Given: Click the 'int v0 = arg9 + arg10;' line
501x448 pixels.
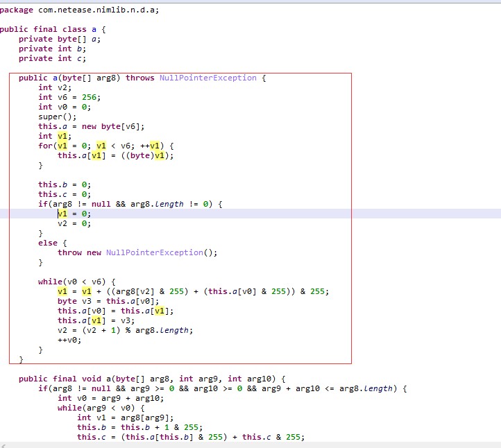Looking at the screenshot, I should (110, 398).
